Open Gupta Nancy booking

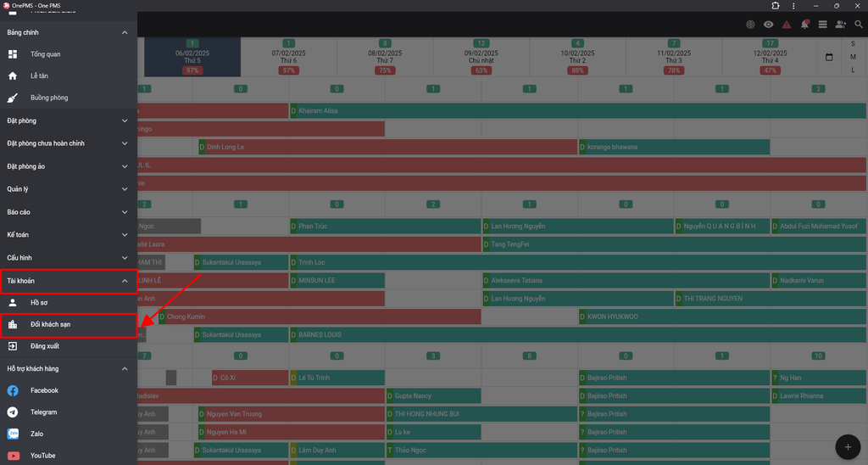pyautogui.click(x=433, y=395)
